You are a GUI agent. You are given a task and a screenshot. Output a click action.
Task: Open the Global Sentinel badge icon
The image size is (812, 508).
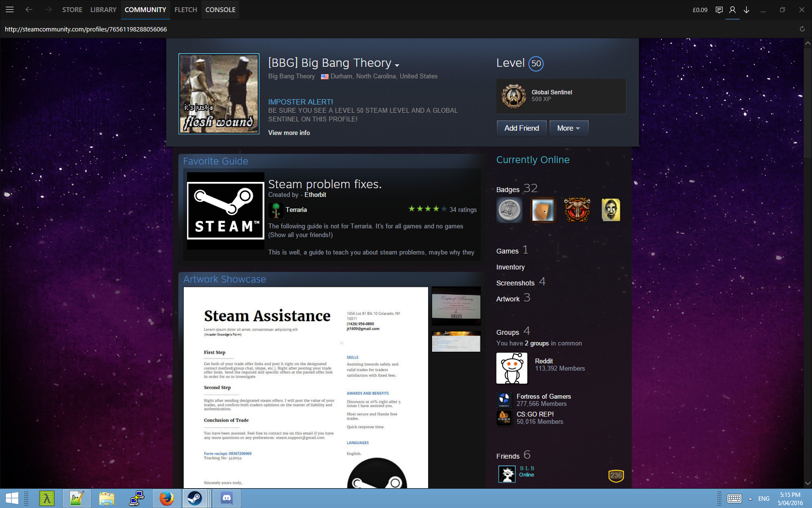point(513,96)
